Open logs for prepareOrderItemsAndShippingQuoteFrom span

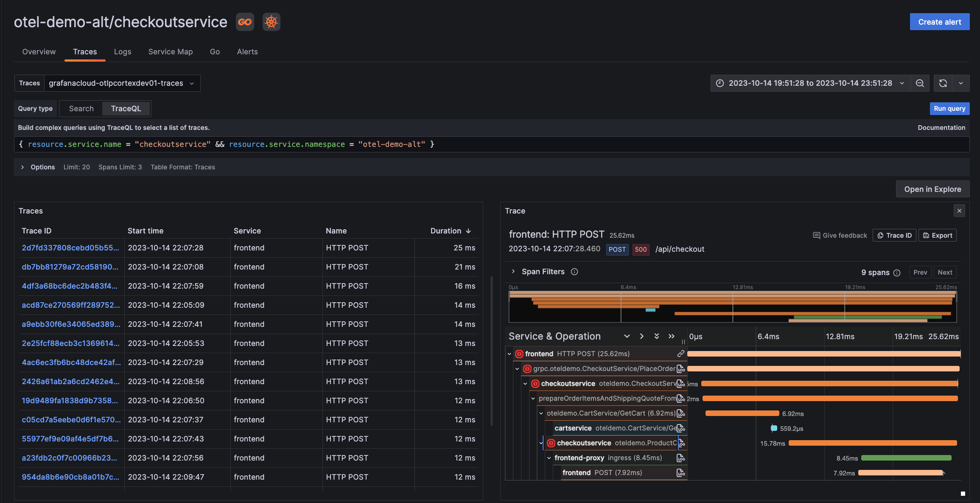click(680, 398)
